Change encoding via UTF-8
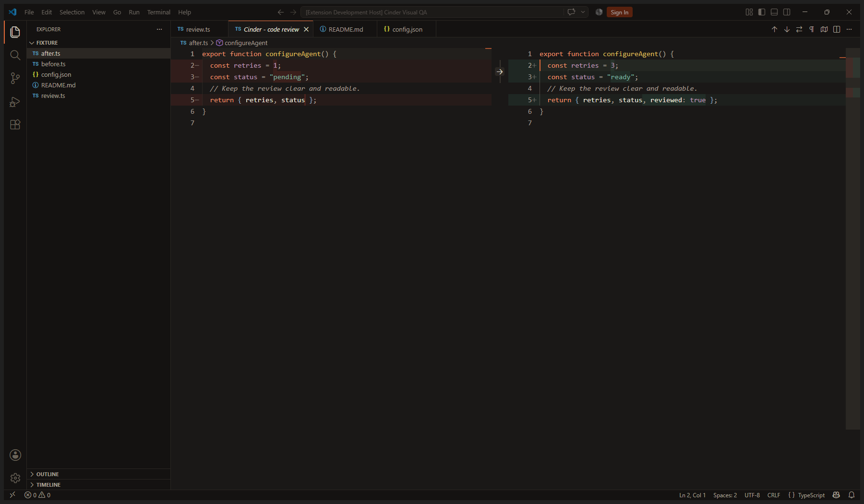This screenshot has width=864, height=504. (x=752, y=495)
